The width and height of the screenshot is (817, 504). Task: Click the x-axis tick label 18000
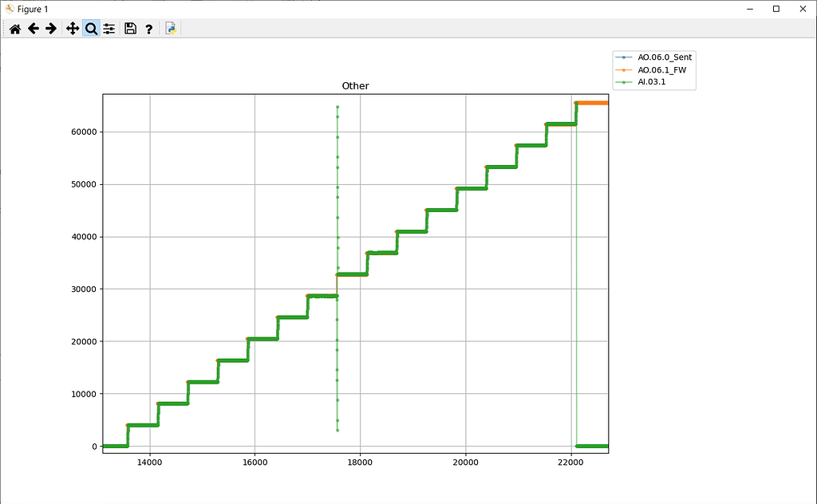coord(360,463)
